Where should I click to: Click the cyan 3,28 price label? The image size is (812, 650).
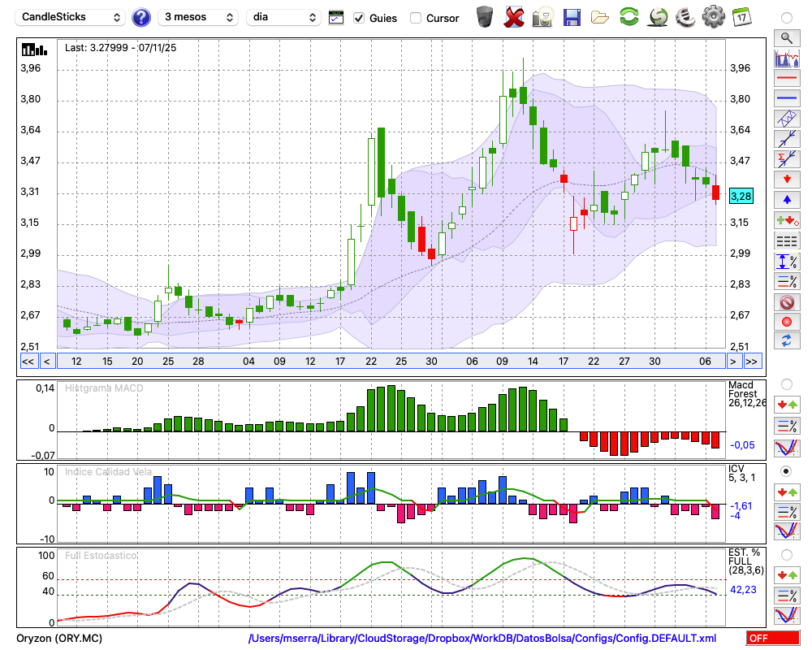pyautogui.click(x=741, y=196)
